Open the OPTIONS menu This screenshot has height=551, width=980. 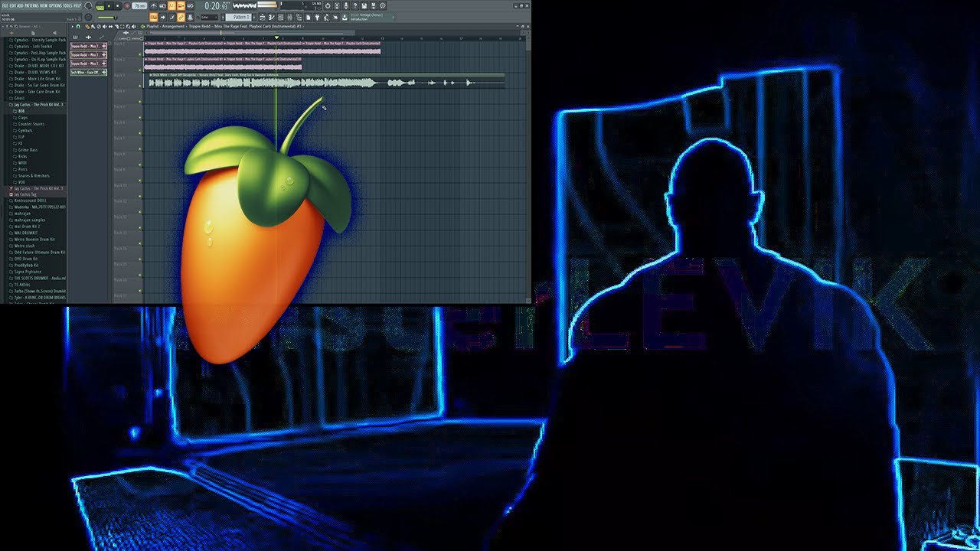point(56,5)
